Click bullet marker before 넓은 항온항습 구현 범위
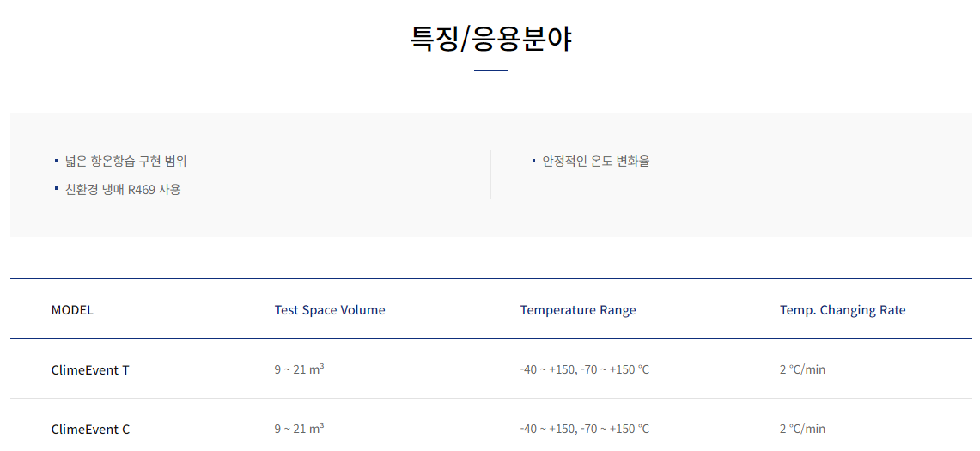The width and height of the screenshot is (980, 451). point(56,160)
